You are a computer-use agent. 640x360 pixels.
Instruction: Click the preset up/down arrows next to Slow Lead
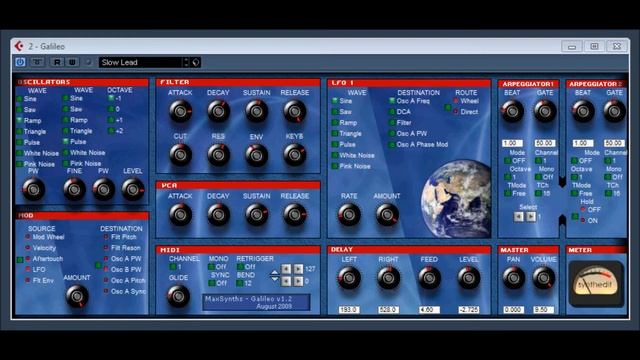(x=186, y=62)
